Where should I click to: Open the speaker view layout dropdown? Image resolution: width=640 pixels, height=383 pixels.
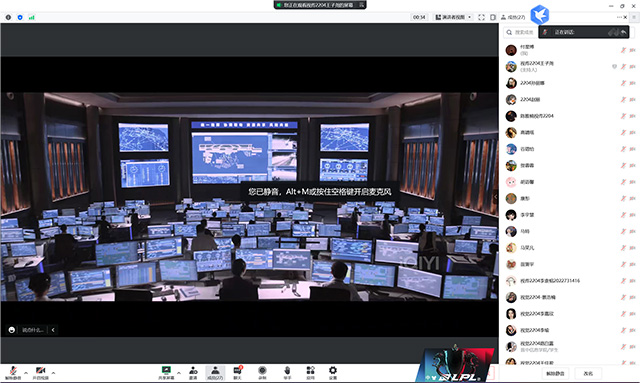click(x=453, y=17)
